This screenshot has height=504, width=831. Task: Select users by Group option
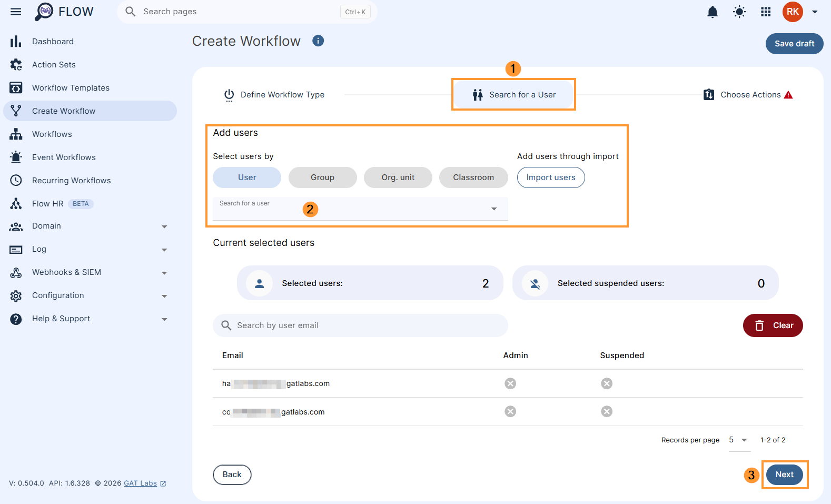pos(322,177)
